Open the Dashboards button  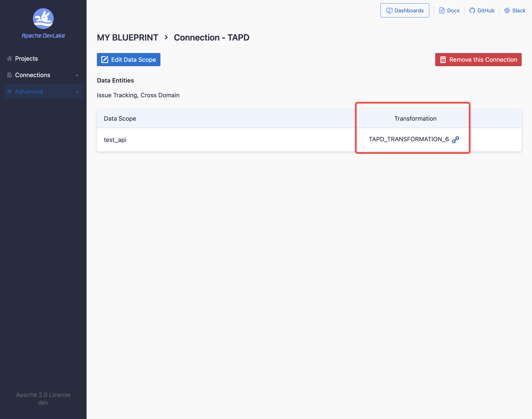(405, 11)
